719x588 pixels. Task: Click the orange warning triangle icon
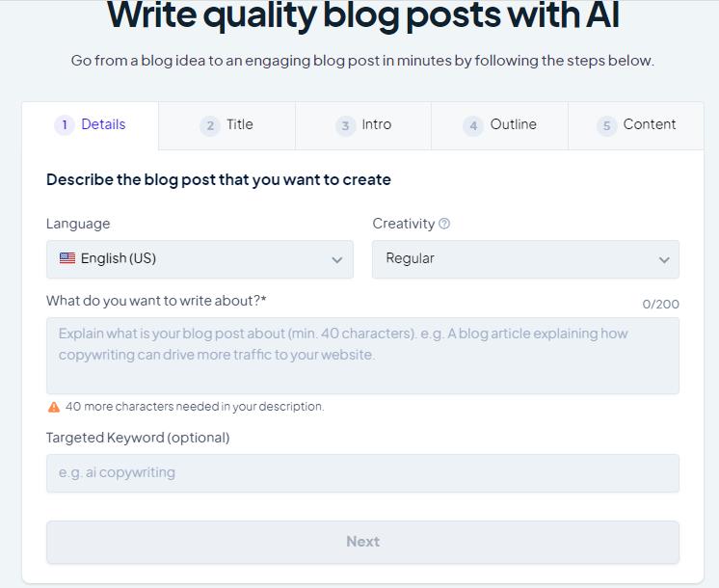54,407
